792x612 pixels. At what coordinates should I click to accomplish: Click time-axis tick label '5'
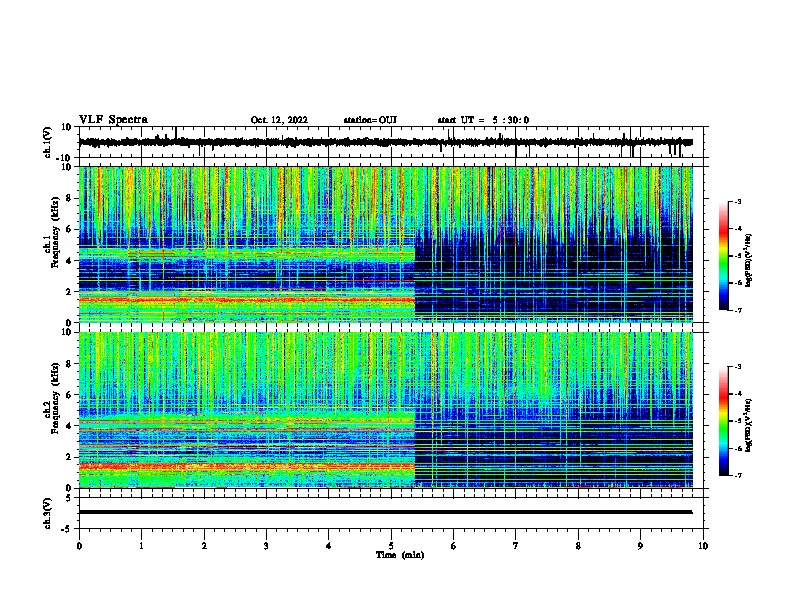tap(391, 546)
